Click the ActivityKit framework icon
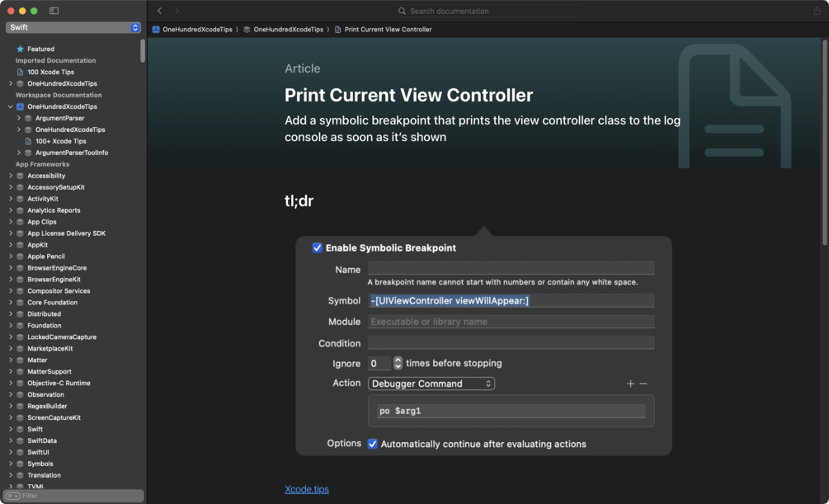Screen dimensions: 829x504 pyautogui.click(x=20, y=199)
